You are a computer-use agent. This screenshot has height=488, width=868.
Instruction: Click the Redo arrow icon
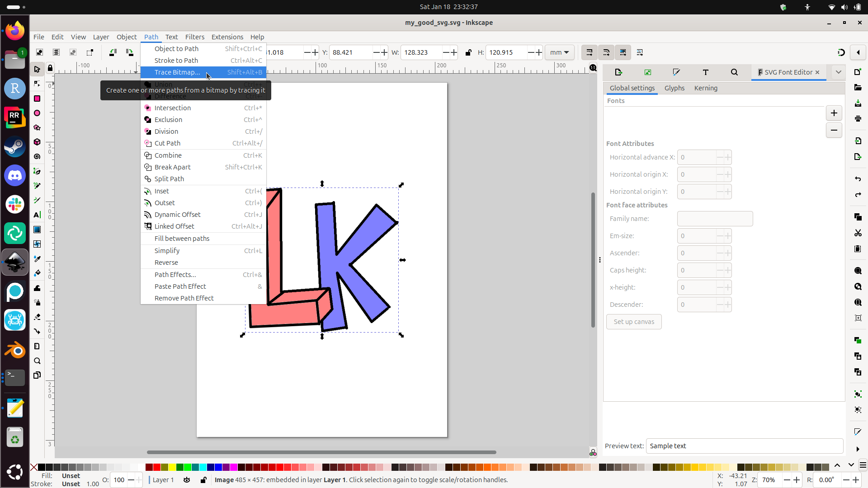pyautogui.click(x=858, y=195)
